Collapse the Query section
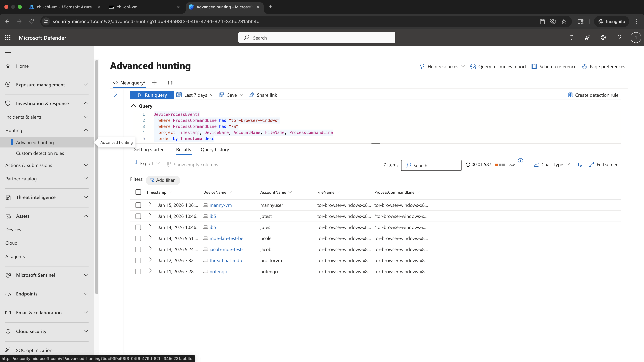 [x=133, y=106]
